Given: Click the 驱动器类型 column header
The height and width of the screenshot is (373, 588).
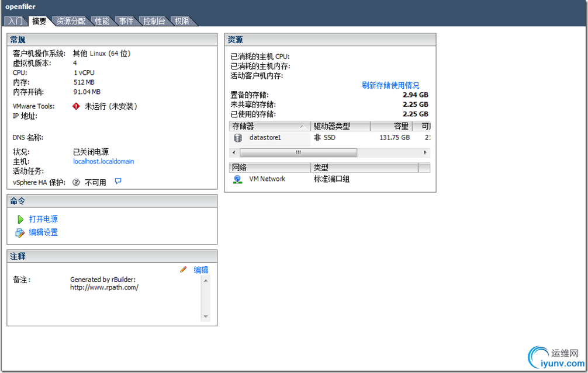Looking at the screenshot, I should 340,126.
